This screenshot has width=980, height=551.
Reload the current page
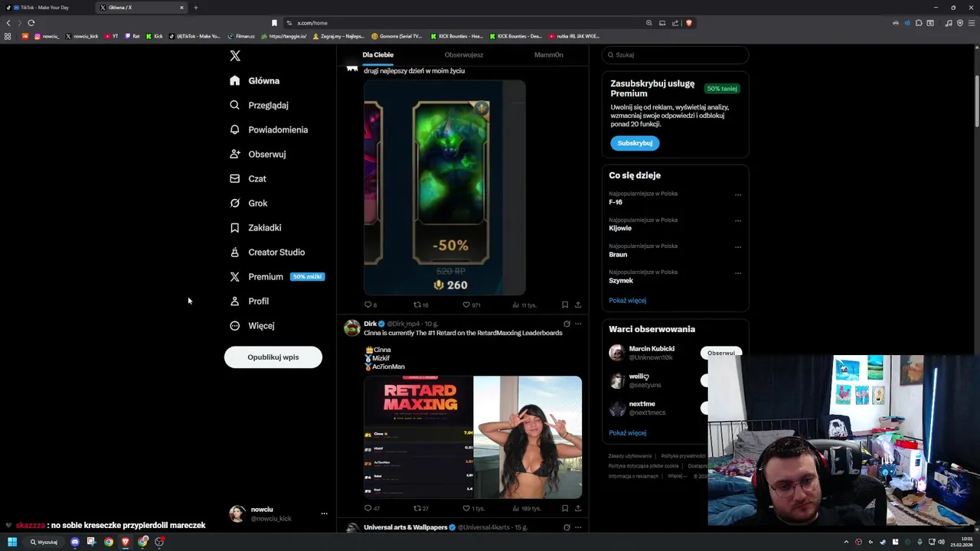point(31,23)
